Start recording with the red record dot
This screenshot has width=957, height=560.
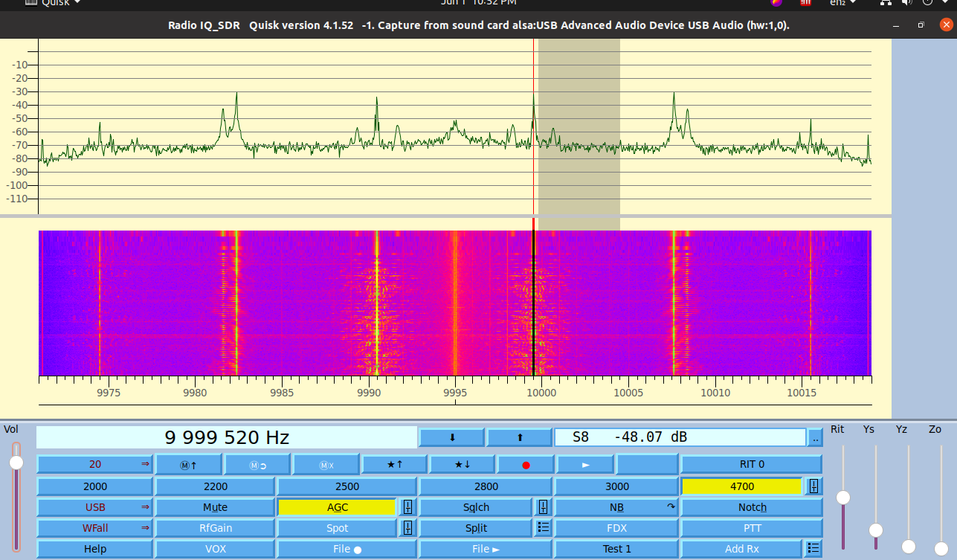[526, 463]
